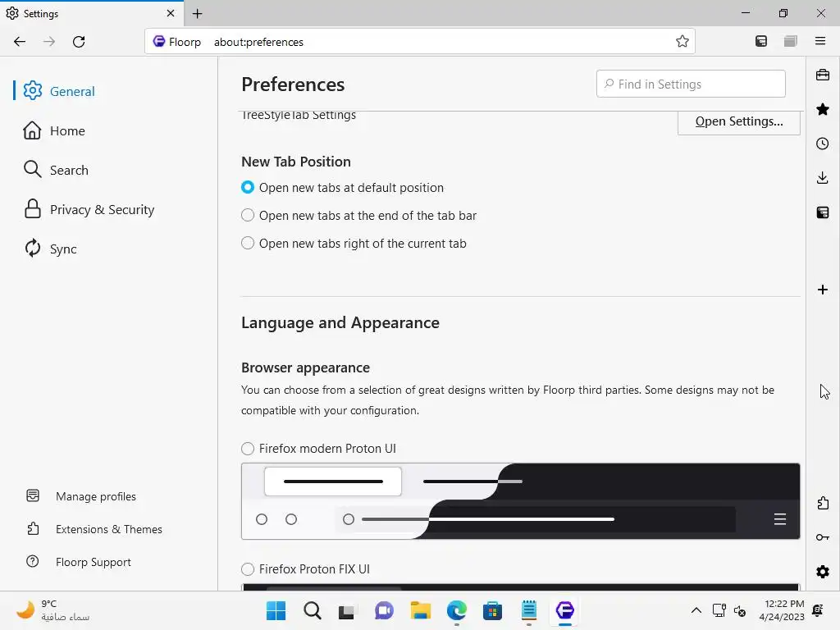
Task: Open Bookmarks star panel in the sidebar
Action: (x=823, y=109)
